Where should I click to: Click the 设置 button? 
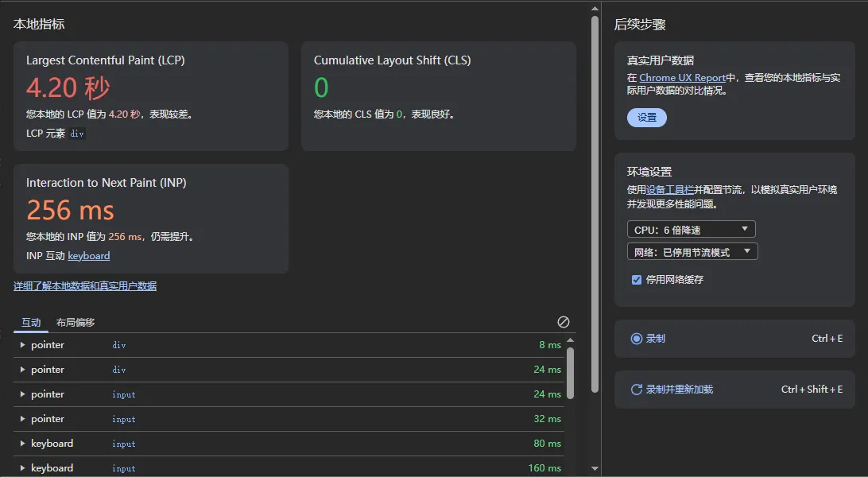(x=647, y=118)
